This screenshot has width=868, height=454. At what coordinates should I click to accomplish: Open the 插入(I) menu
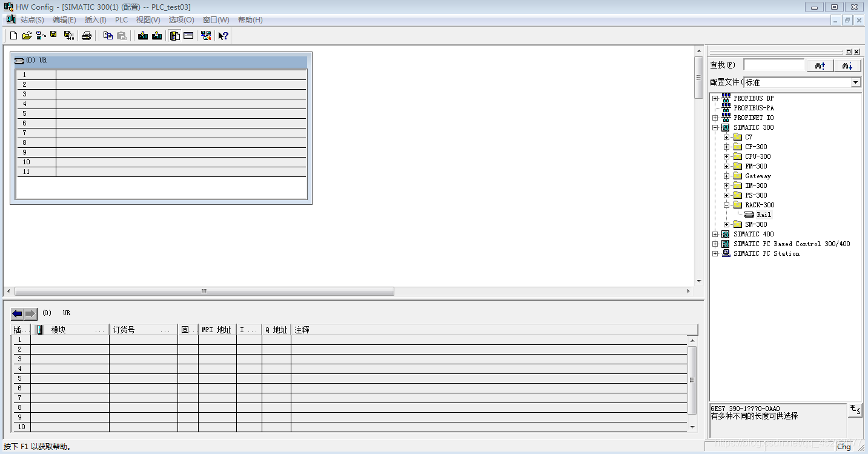point(95,20)
